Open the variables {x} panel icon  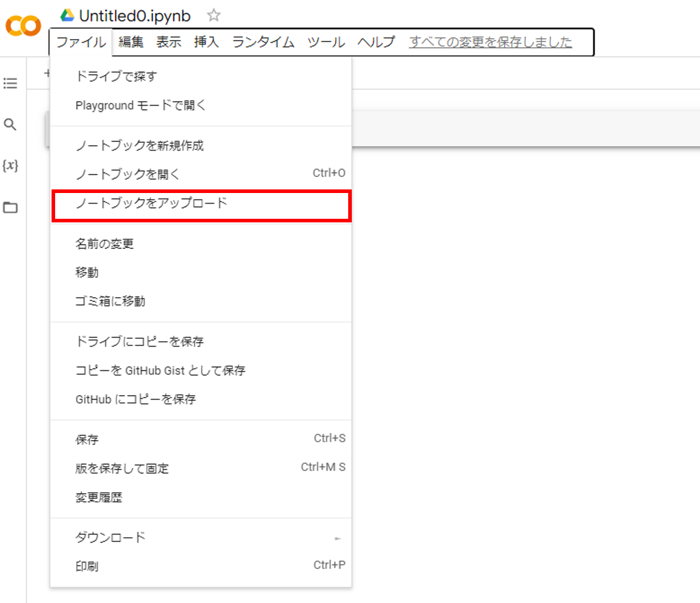10,166
